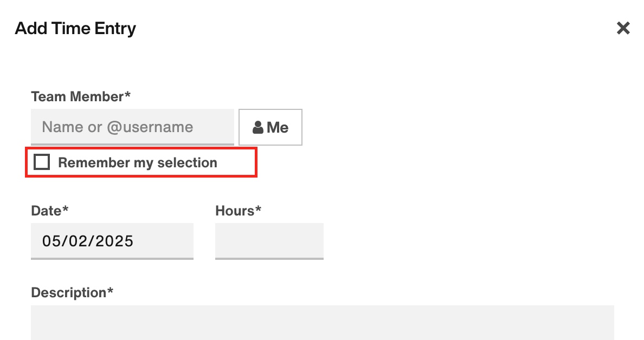Screen dimensions: 644x340
Task: Focus the empty Hours input
Action: click(269, 241)
